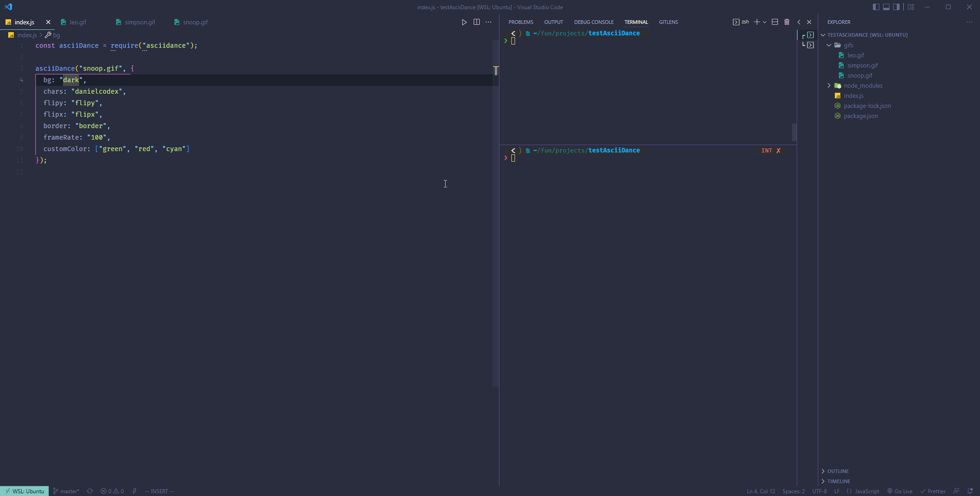The height and width of the screenshot is (496, 980).
Task: Create a new terminal with the plus icon
Action: click(757, 22)
